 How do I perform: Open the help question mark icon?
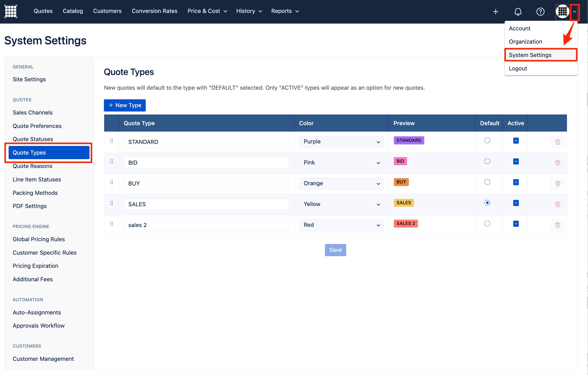click(540, 11)
